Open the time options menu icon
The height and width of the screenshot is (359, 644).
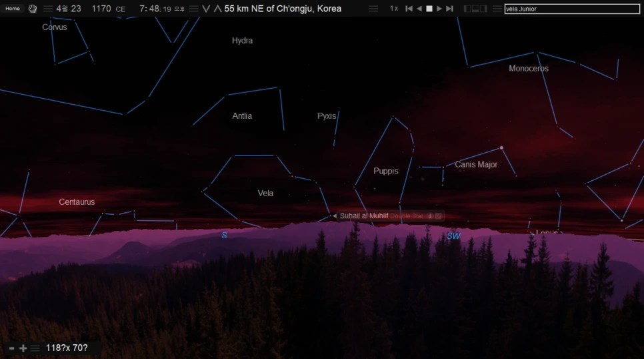pyautogui.click(x=194, y=9)
